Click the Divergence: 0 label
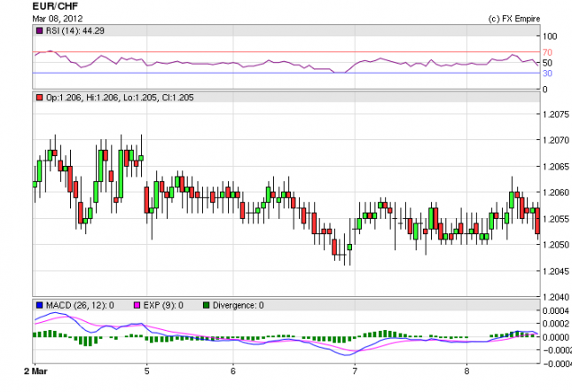Screen dimensions: 572x392 click(x=238, y=305)
